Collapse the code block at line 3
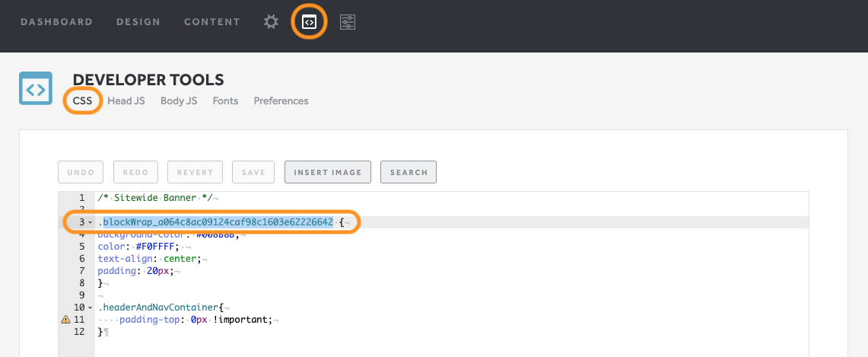Screen dimensions: 868x357 tap(91, 222)
